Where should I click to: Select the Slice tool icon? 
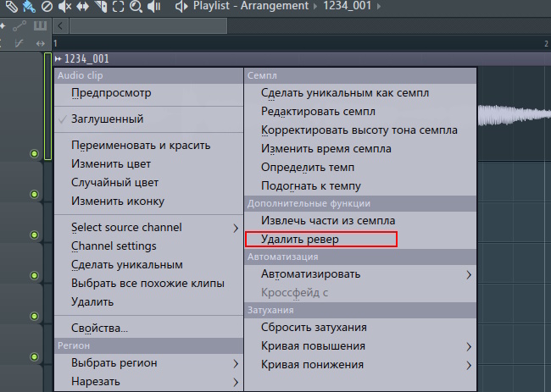coord(101,6)
